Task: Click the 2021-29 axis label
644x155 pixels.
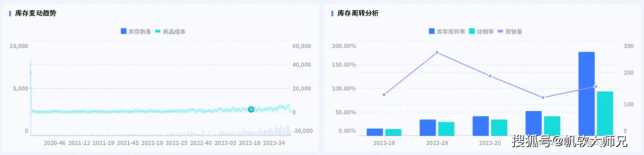Action: pos(103,143)
